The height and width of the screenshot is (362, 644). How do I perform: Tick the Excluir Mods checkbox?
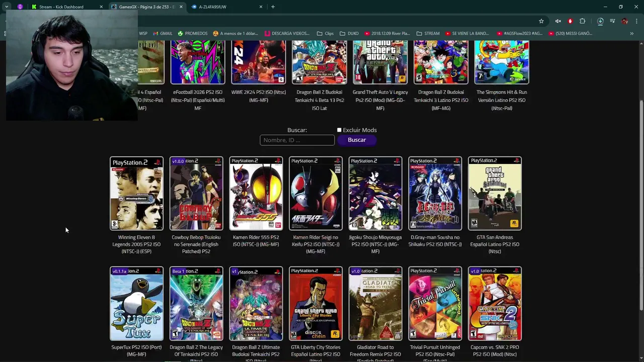click(x=339, y=130)
